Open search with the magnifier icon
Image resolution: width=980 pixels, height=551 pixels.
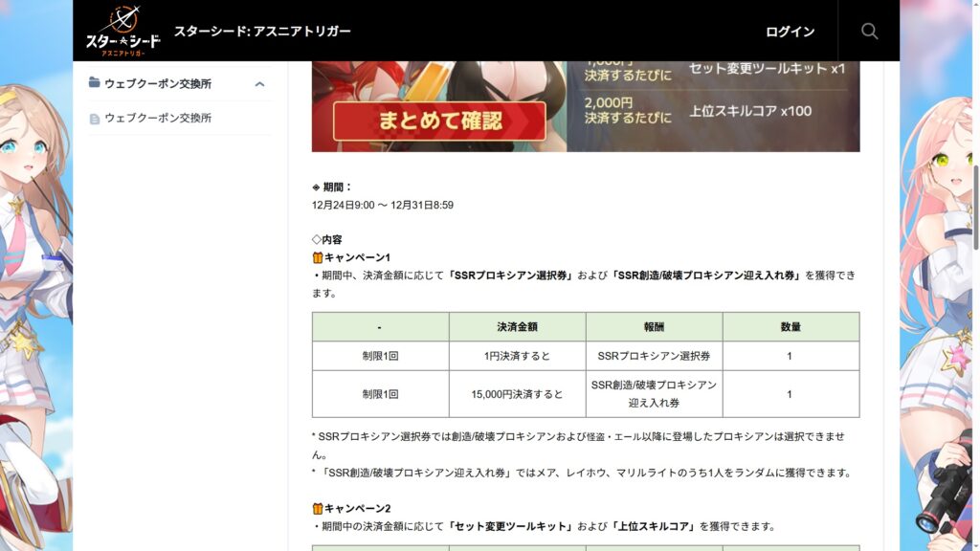[x=869, y=31]
